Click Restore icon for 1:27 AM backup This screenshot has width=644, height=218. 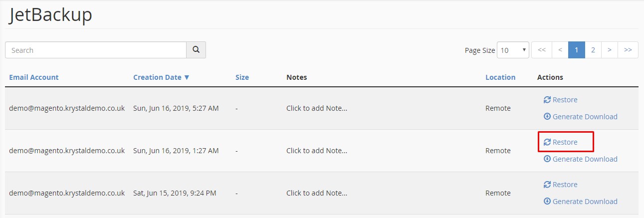tap(547, 142)
